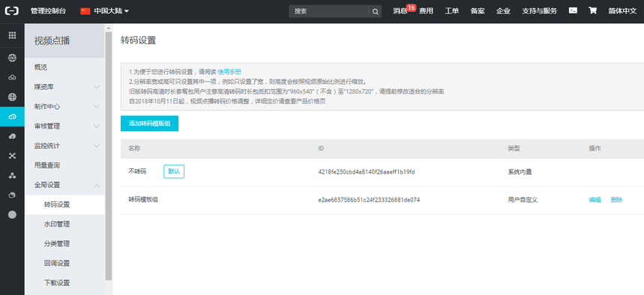This screenshot has height=295, width=644.
Task: Click 删除 for 转码模板组 row
Action: click(x=616, y=200)
